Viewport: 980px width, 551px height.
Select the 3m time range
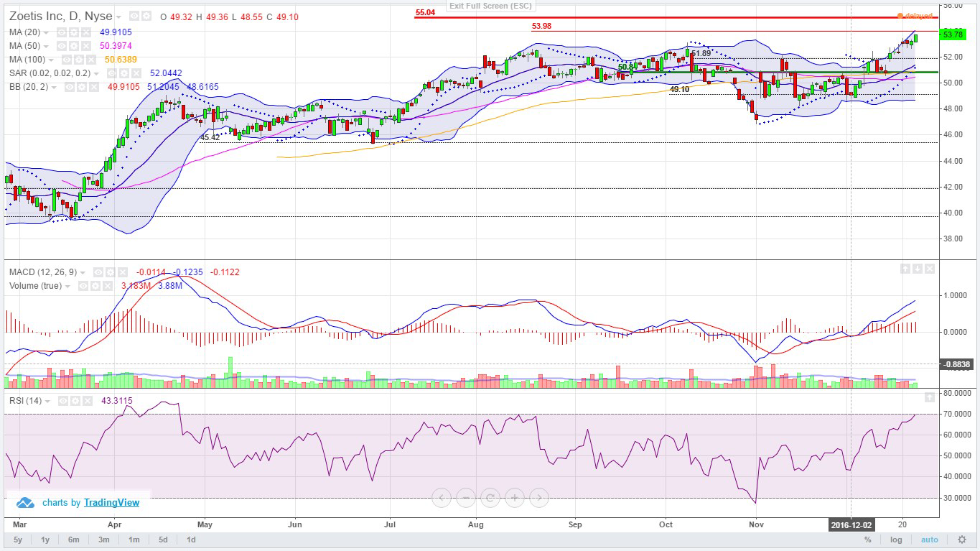pyautogui.click(x=104, y=540)
